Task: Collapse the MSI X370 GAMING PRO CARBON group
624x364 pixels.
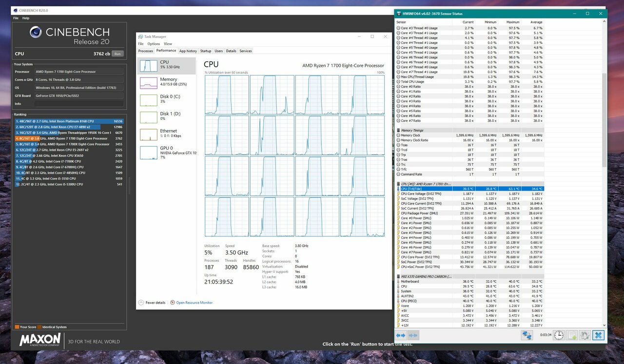Action: [398, 276]
